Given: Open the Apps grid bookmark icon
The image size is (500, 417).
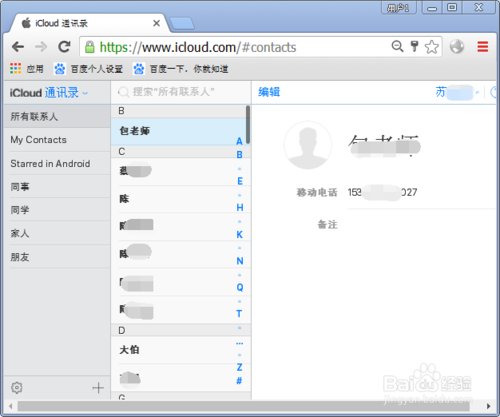Looking at the screenshot, I should tap(15, 69).
